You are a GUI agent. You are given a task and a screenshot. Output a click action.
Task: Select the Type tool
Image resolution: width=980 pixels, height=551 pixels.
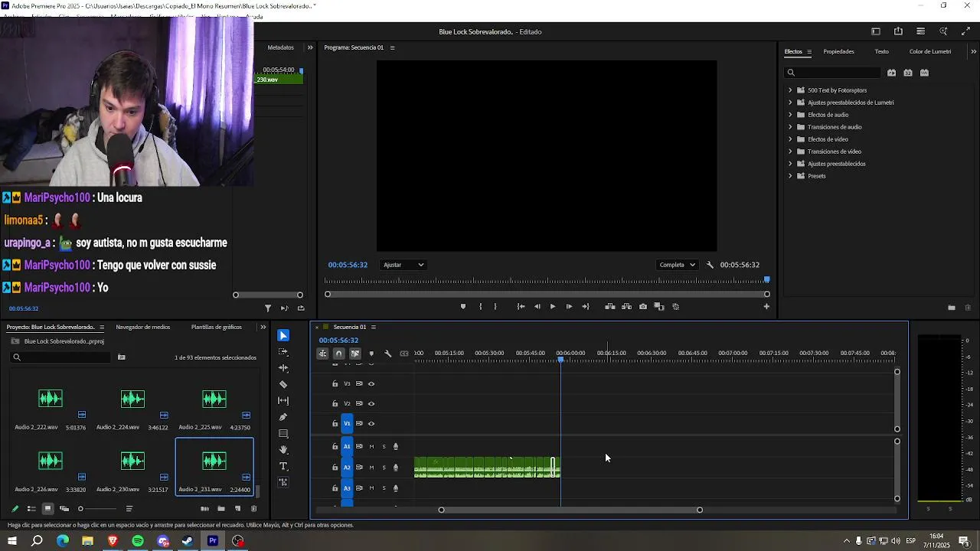[x=283, y=466]
